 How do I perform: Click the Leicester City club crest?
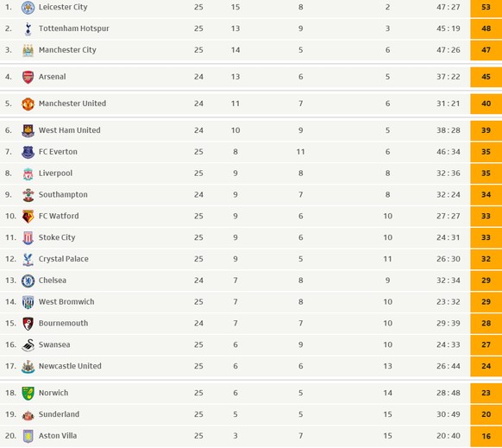(x=28, y=8)
